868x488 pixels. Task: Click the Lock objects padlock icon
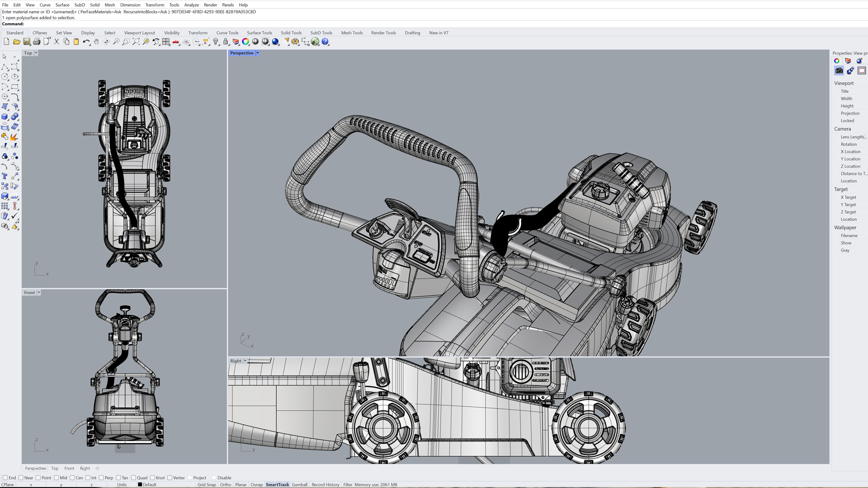click(226, 42)
